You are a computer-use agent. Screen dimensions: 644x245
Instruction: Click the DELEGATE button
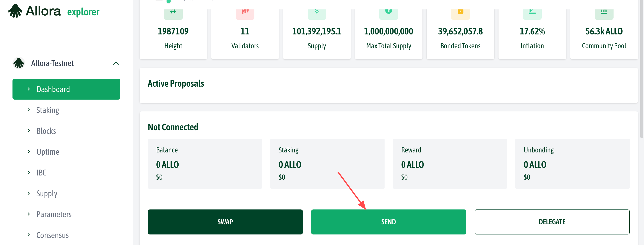point(552,222)
